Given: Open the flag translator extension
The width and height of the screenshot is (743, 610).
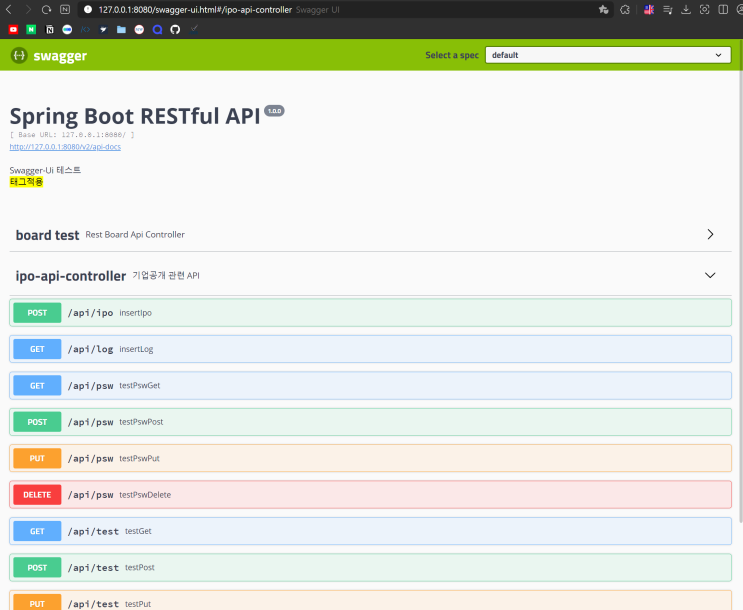Looking at the screenshot, I should pyautogui.click(x=649, y=9).
